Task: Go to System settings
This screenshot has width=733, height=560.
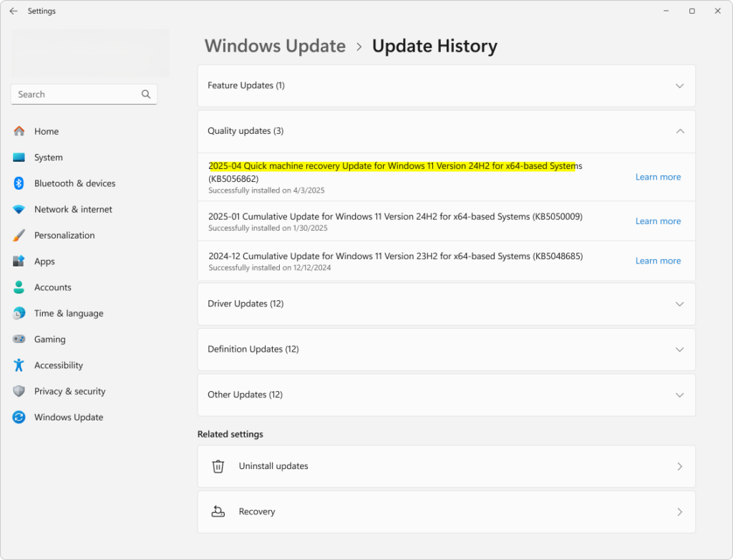Action: [48, 158]
